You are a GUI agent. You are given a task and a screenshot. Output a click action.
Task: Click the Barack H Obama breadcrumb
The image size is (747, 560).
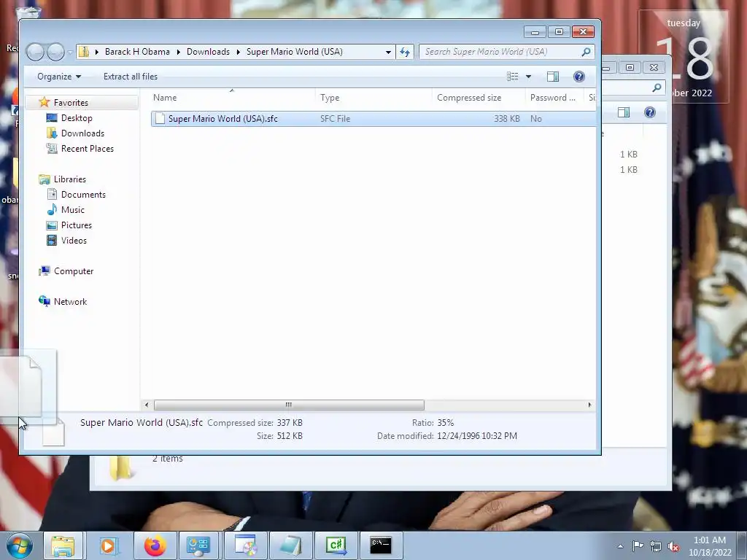[137, 52]
